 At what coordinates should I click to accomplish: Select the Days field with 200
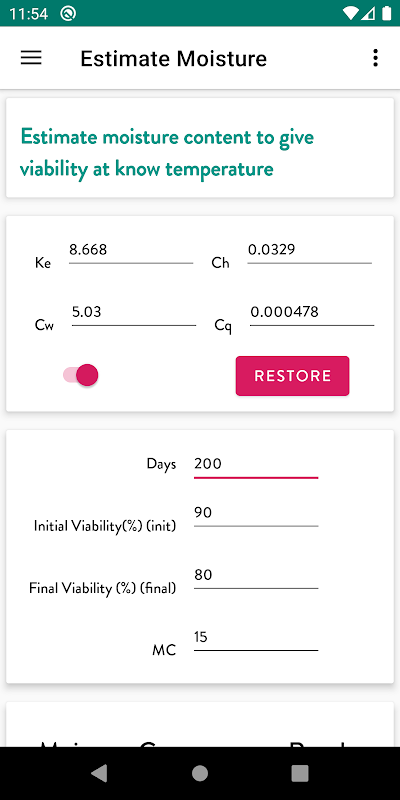[x=256, y=465]
